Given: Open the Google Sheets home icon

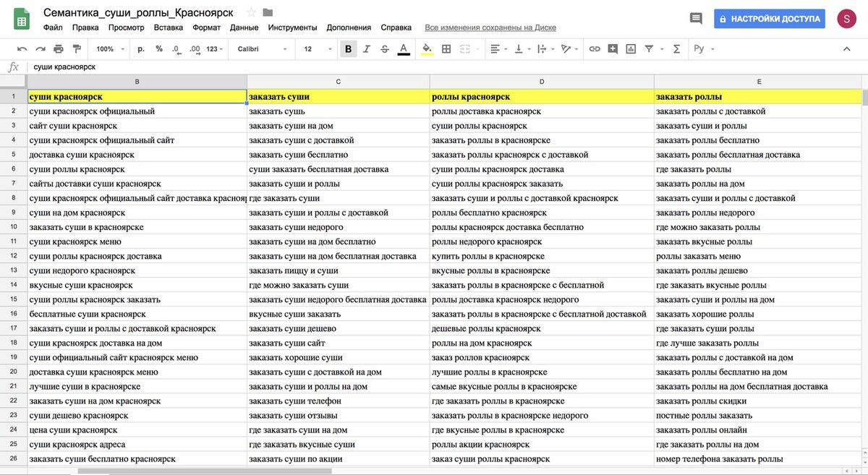Looking at the screenshot, I should coord(22,19).
